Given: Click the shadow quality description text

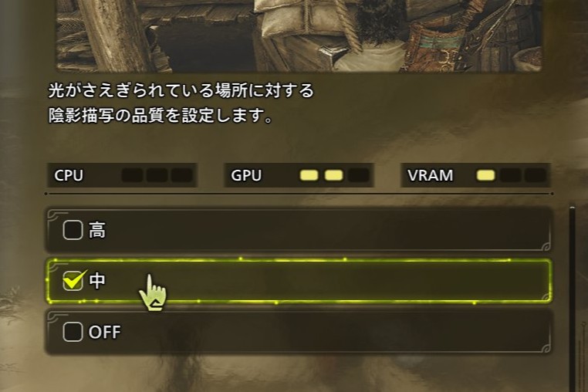Looking at the screenshot, I should tap(181, 103).
